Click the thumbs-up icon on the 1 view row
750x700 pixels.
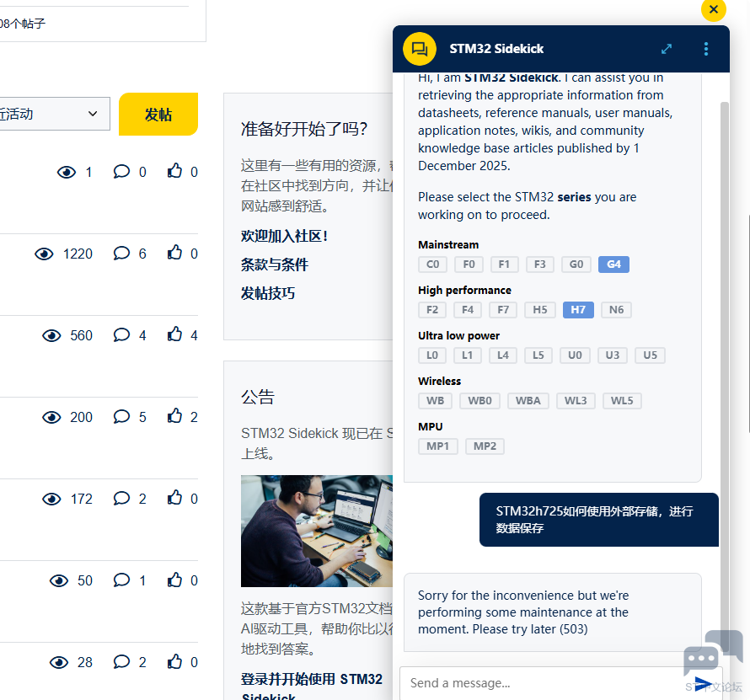(174, 170)
